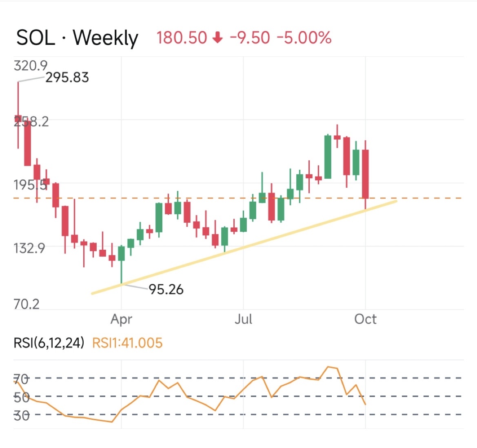Click the Jul label on time axis
Image resolution: width=477 pixels, height=448 pixels.
coord(243,319)
